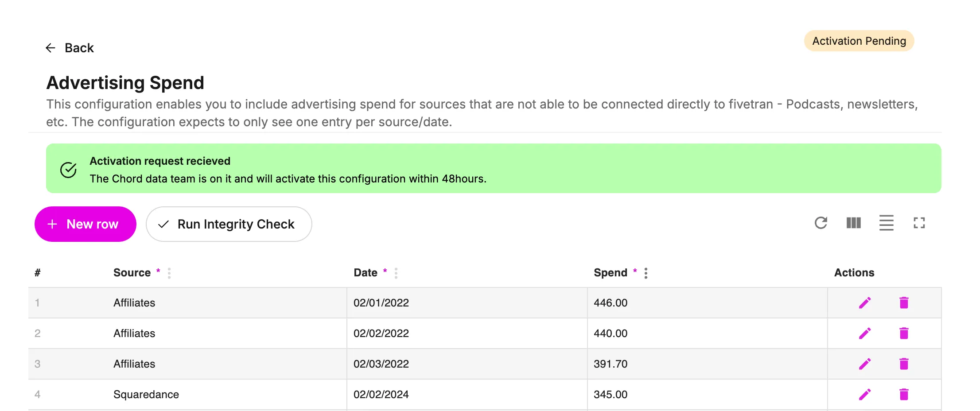Select the 446.00 spend cell
Screen dimensions: 980x411
click(708, 303)
